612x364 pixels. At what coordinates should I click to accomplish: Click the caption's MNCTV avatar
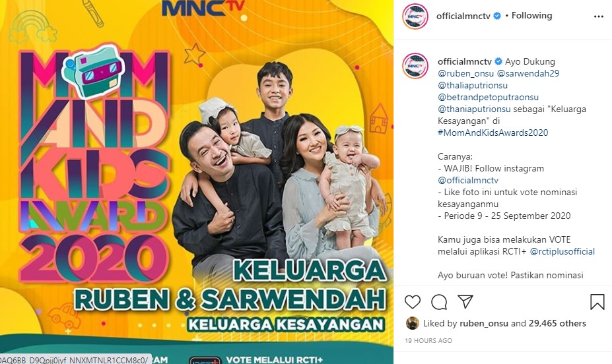(415, 66)
